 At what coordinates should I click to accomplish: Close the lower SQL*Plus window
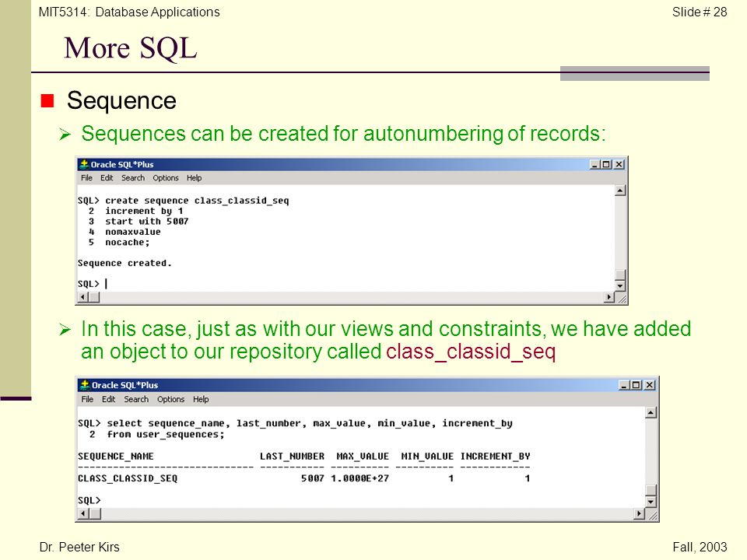coord(649,385)
